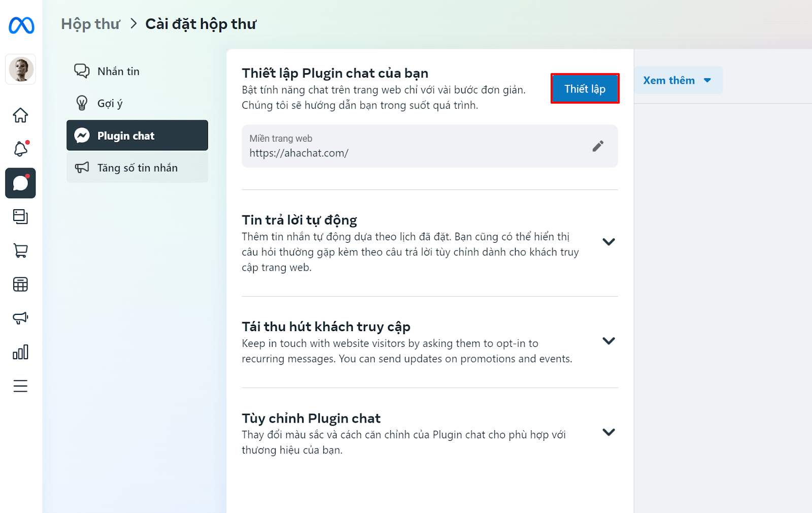
Task: Open the Ads megaphone icon in sidebar
Action: pyautogui.click(x=20, y=318)
